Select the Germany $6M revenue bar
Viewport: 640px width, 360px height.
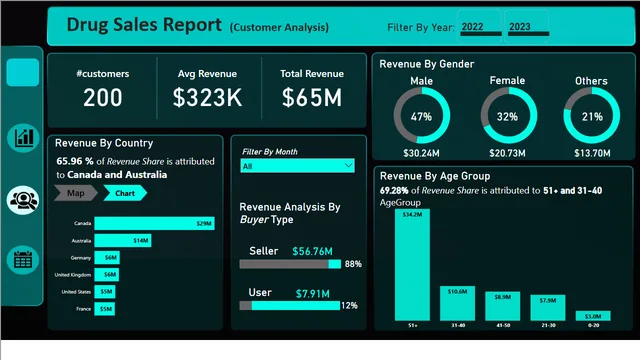click(x=107, y=258)
